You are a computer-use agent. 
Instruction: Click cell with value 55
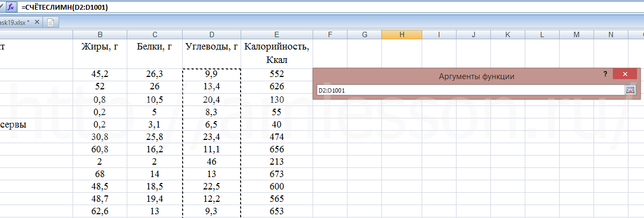click(277, 112)
